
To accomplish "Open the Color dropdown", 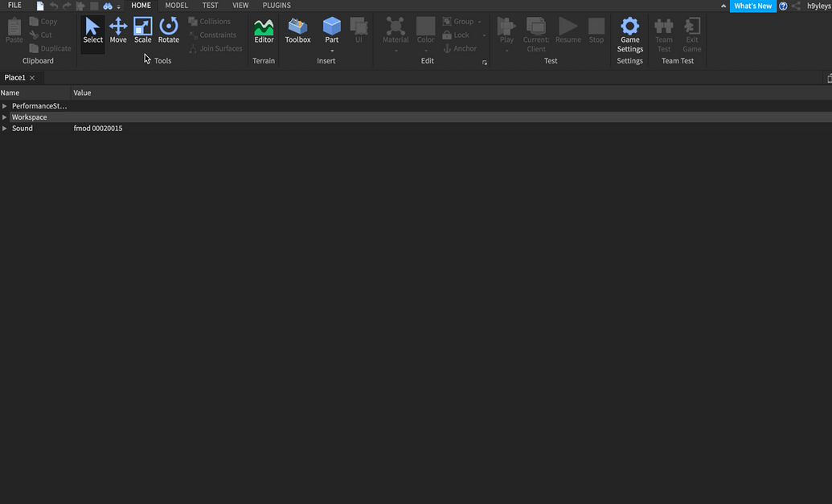I will click(425, 51).
